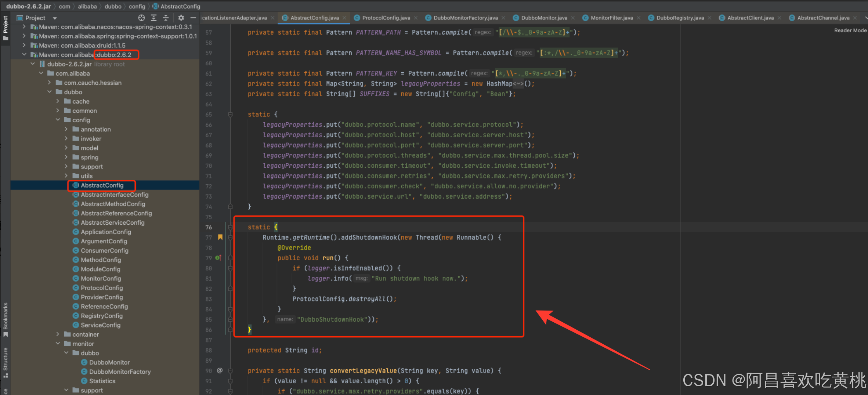Click the gutter annotation icon on line 90

(220, 370)
